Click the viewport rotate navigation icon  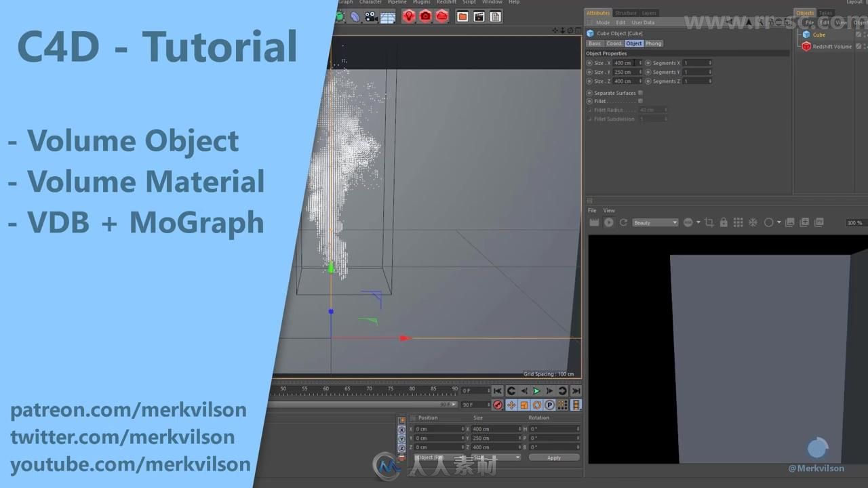[570, 30]
